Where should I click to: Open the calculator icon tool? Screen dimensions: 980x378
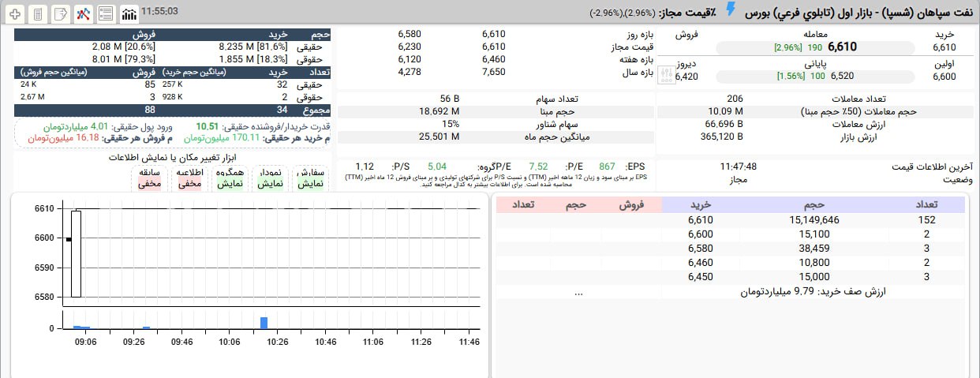[37, 13]
